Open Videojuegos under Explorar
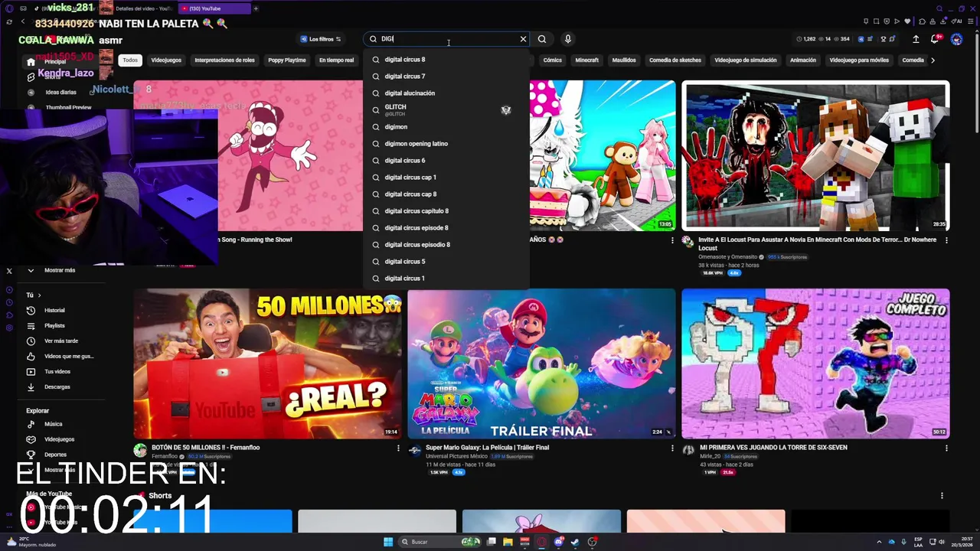Viewport: 980px width, 551px height. tap(59, 439)
